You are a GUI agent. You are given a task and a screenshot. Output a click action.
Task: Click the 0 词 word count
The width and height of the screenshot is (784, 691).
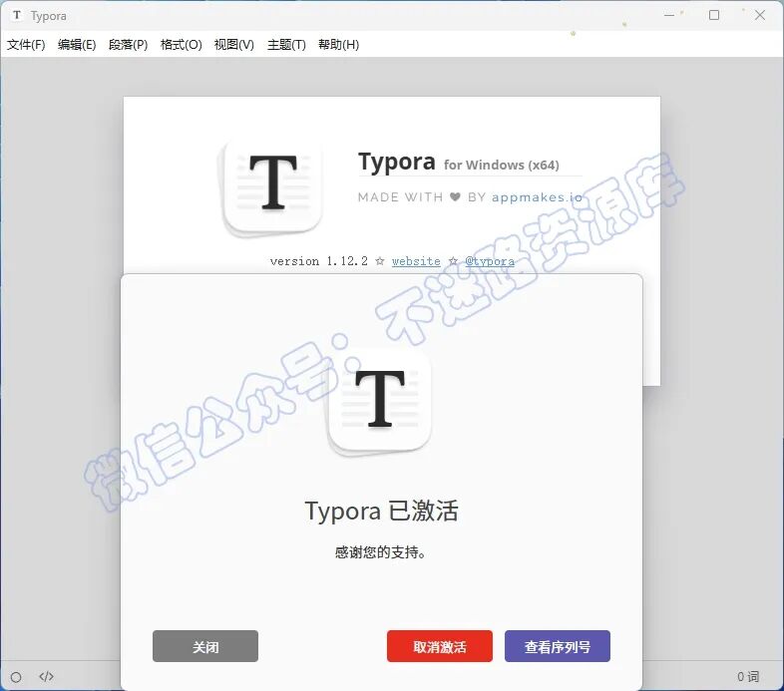pyautogui.click(x=748, y=676)
